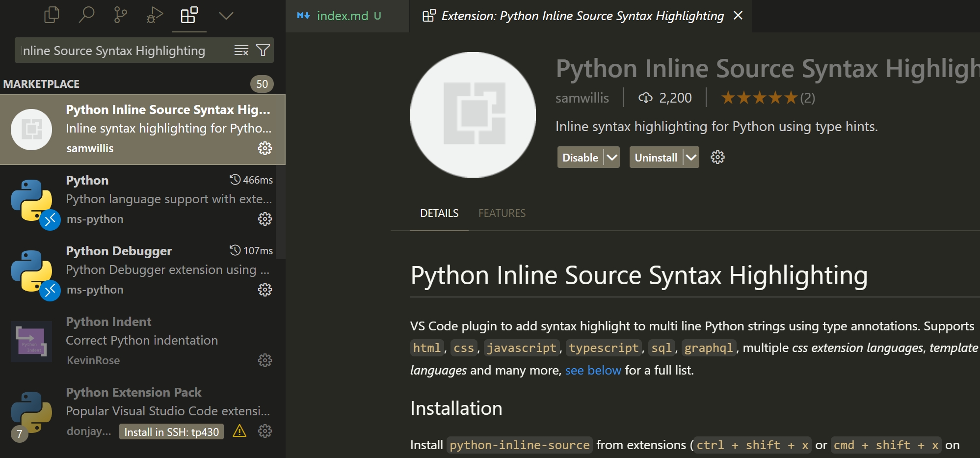
Task: Click the 'graphql' code label
Action: (709, 348)
